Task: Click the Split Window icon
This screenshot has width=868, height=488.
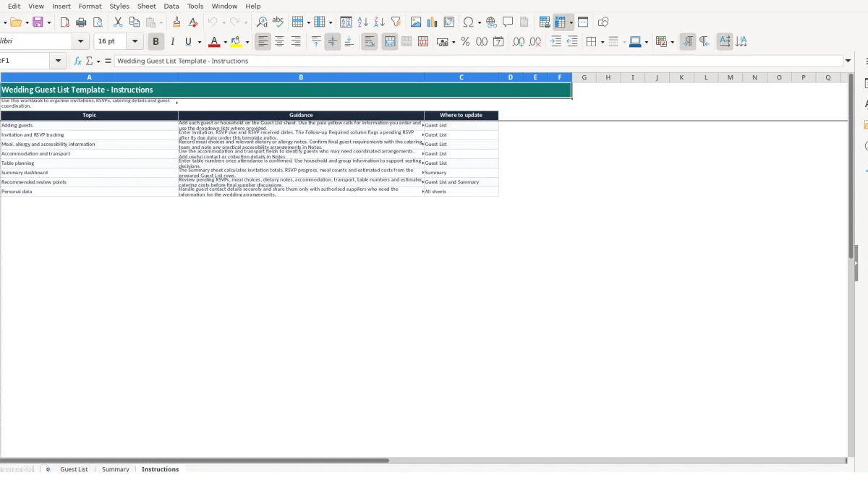Action: (583, 22)
